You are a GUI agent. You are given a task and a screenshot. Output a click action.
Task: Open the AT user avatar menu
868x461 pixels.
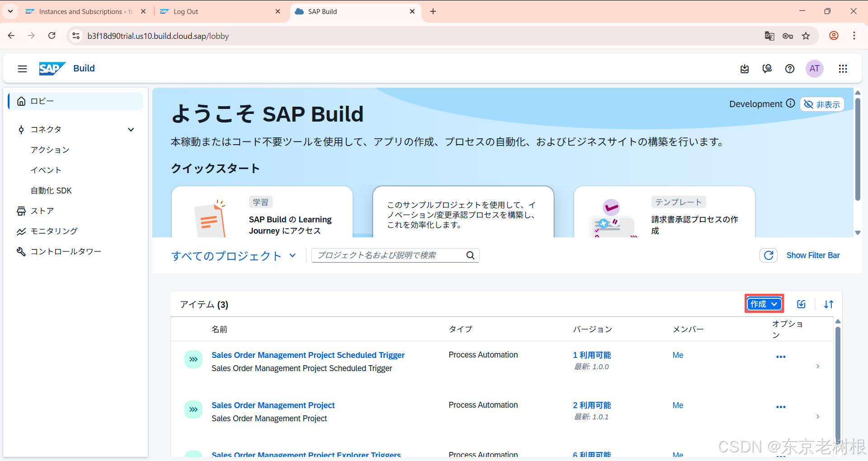[x=815, y=69]
